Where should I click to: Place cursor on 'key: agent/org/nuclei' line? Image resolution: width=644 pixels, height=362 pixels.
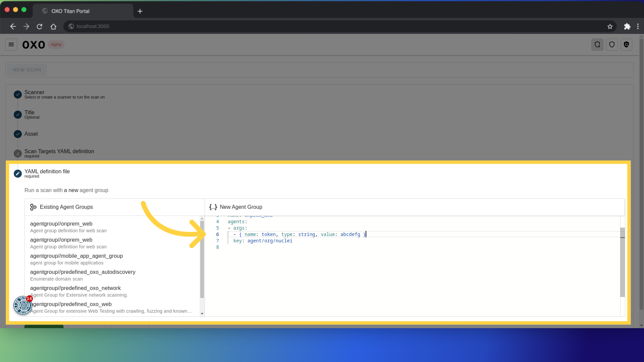263,241
